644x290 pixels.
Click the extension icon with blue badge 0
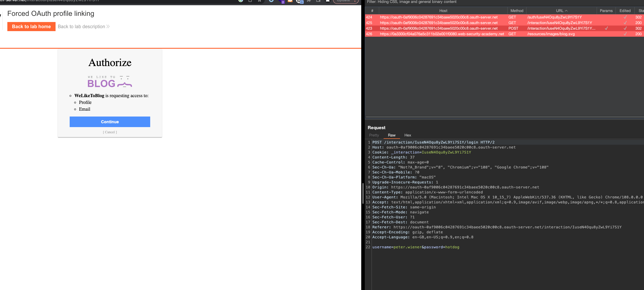click(x=299, y=1)
